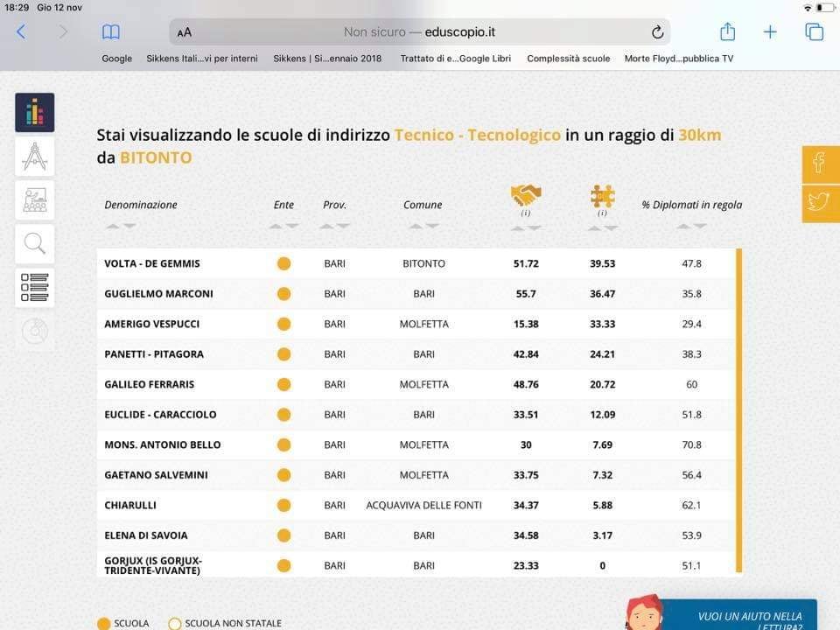
Task: Sort handshake index column descending
Action: tap(535, 228)
